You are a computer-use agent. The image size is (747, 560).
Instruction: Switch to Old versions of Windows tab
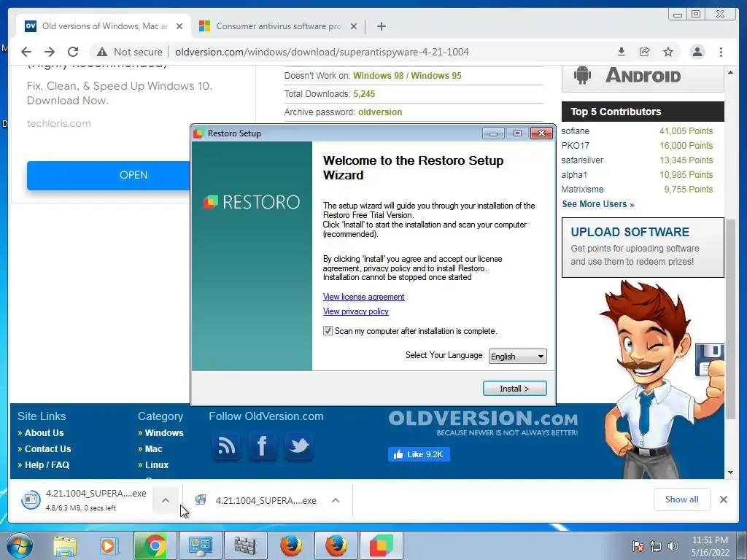click(104, 26)
